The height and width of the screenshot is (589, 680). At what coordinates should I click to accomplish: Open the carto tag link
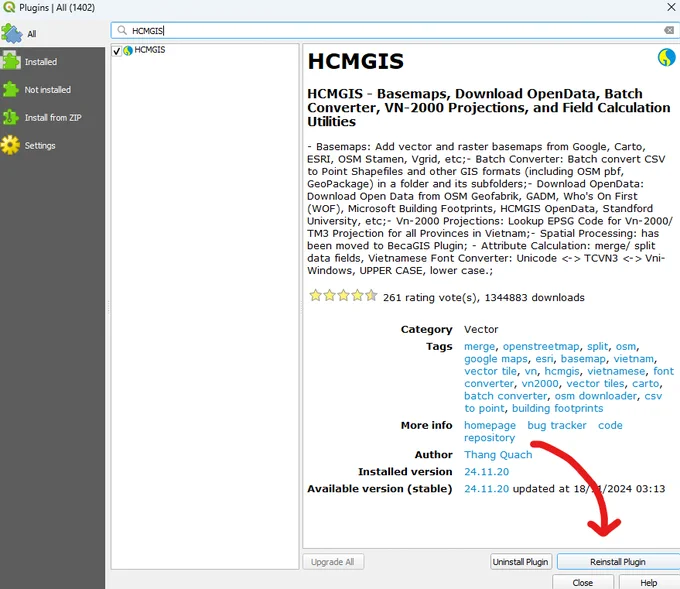tap(645, 384)
